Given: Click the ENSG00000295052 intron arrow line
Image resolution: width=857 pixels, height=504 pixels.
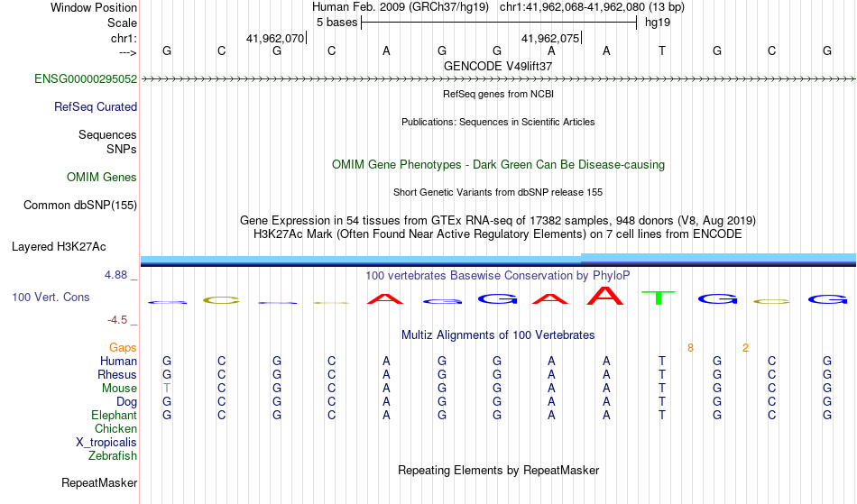Looking at the screenshot, I should click(x=498, y=79).
